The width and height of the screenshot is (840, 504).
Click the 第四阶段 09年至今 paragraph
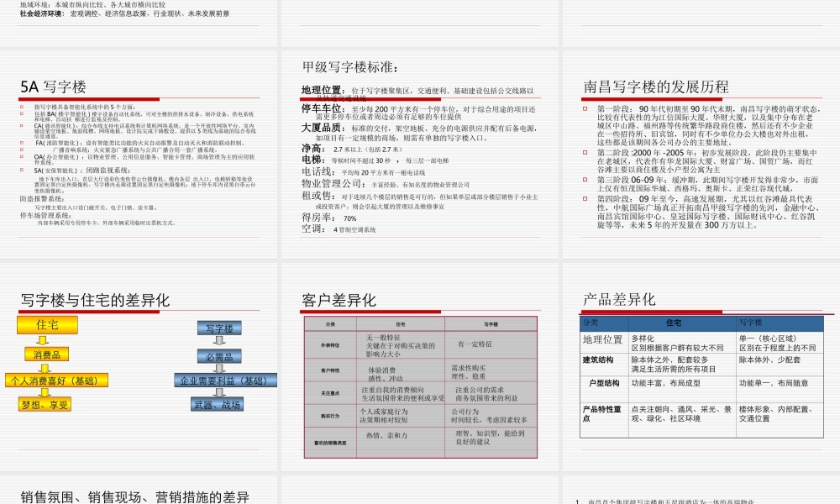pos(707,212)
